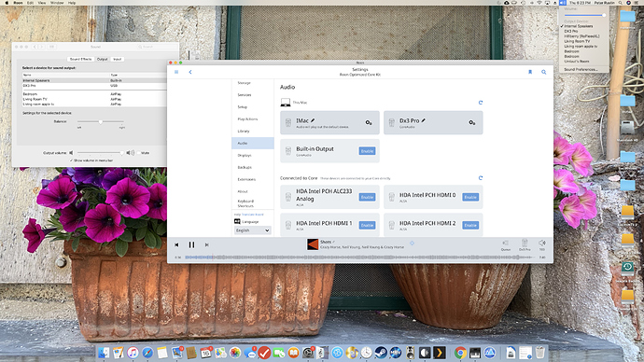Enable the Built-in Output device
This screenshot has width=644, height=362.
[x=367, y=151]
